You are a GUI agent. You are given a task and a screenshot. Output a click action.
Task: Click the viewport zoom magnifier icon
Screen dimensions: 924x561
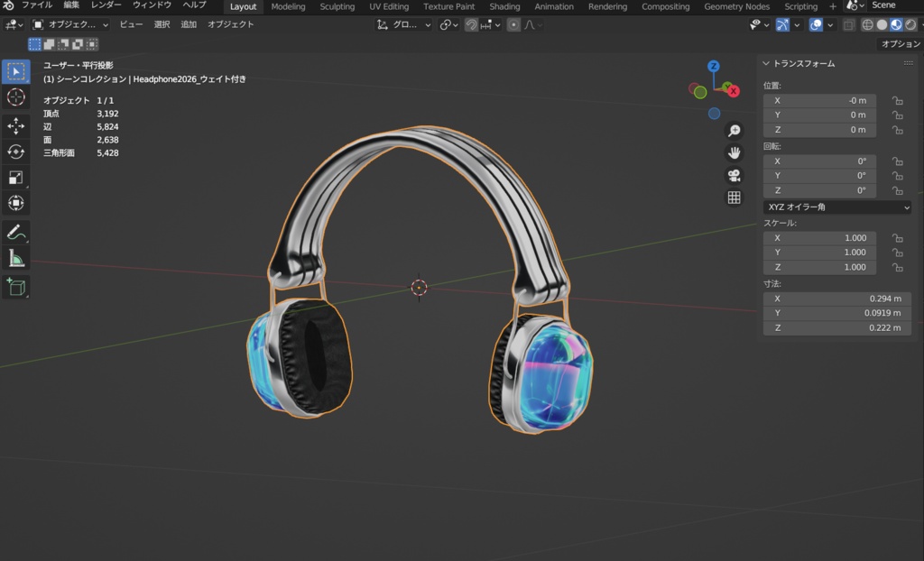pos(735,130)
